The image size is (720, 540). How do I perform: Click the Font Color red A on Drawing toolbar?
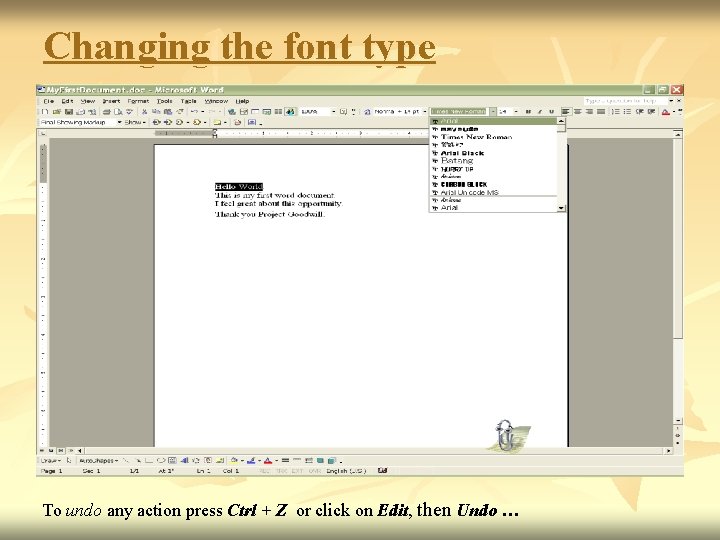coord(268,460)
